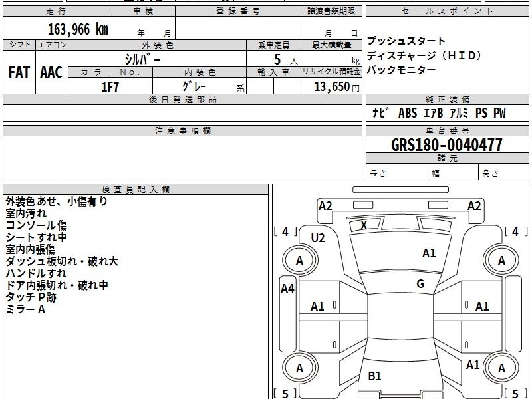Click note ミラーA

(25, 309)
